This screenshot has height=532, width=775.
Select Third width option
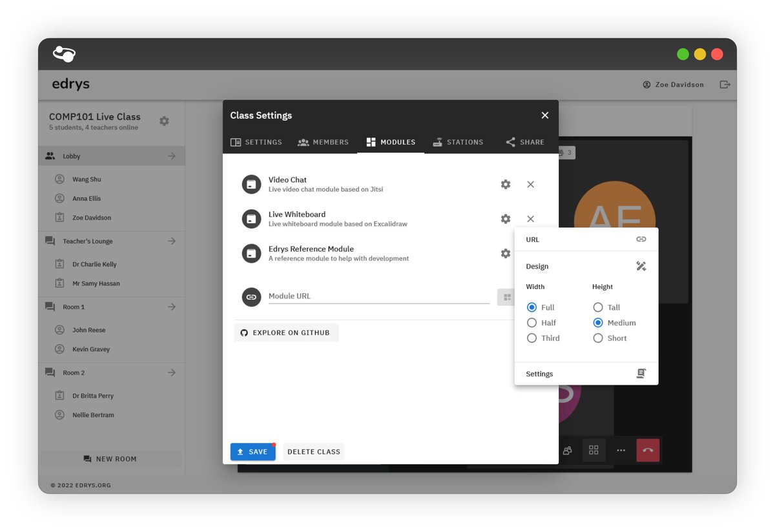(x=532, y=338)
